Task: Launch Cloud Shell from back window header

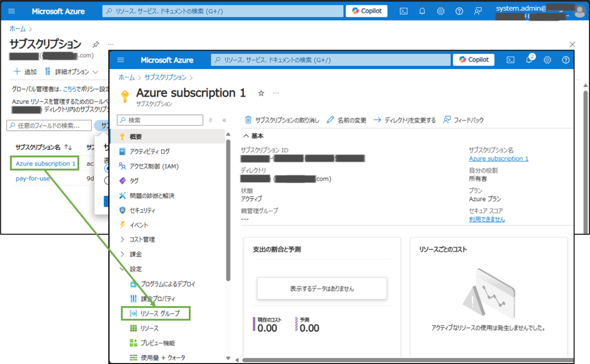Action: pyautogui.click(x=404, y=11)
